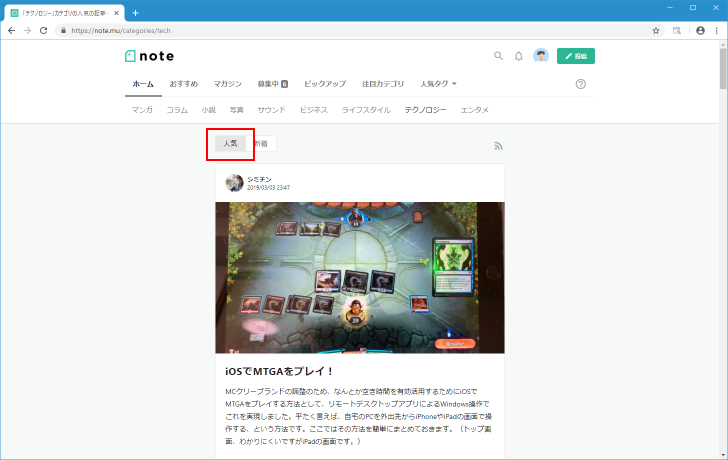This screenshot has width=728, height=460.
Task: Select the ホーム tab
Action: 143,84
